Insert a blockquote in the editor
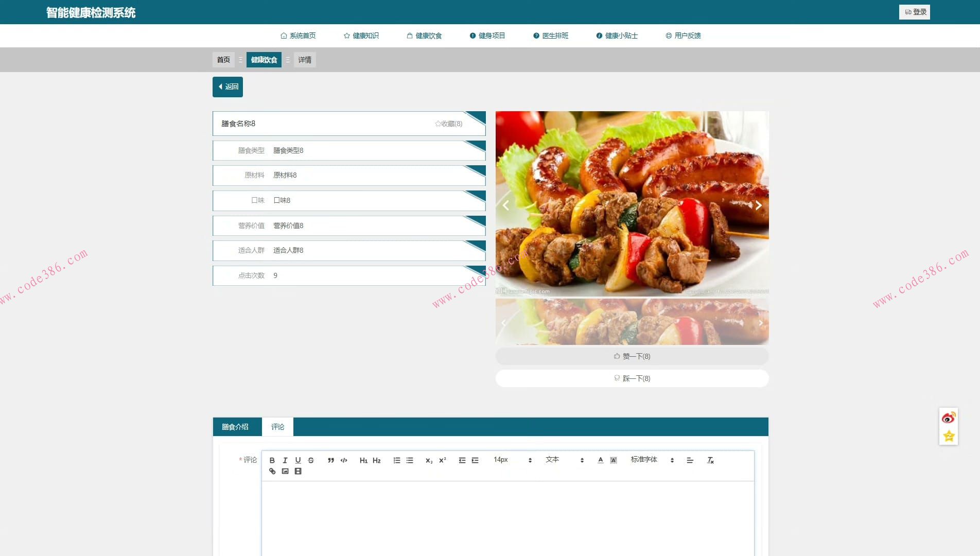Image resolution: width=980 pixels, height=556 pixels. tap(331, 460)
